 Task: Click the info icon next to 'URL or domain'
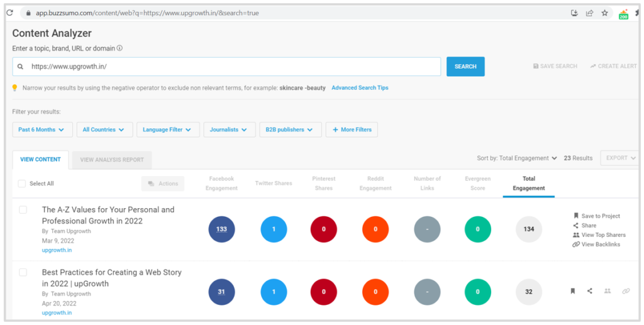click(119, 48)
